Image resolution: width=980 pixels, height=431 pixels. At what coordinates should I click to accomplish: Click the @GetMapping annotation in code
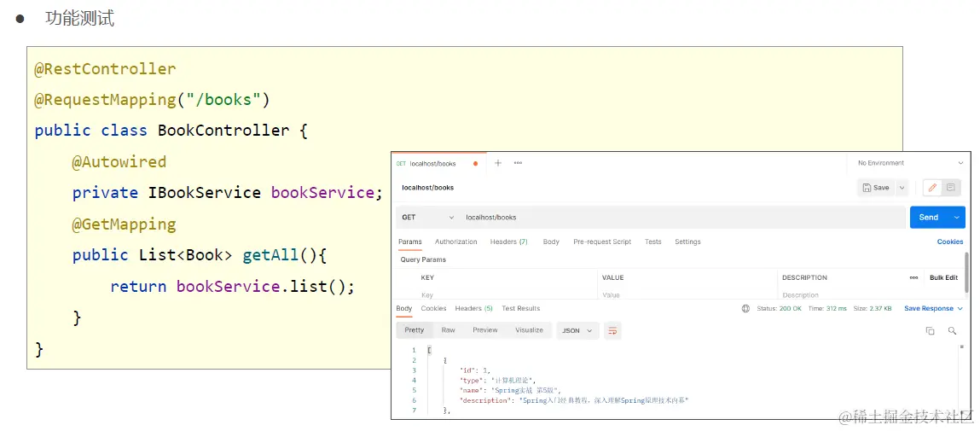tap(124, 224)
